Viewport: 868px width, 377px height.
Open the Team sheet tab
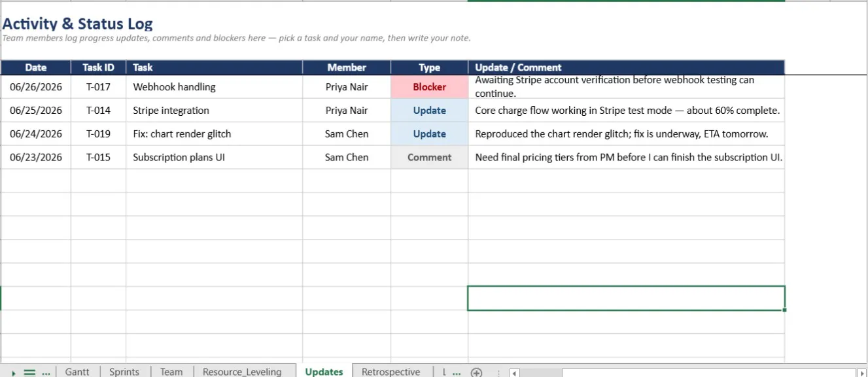[x=171, y=372]
